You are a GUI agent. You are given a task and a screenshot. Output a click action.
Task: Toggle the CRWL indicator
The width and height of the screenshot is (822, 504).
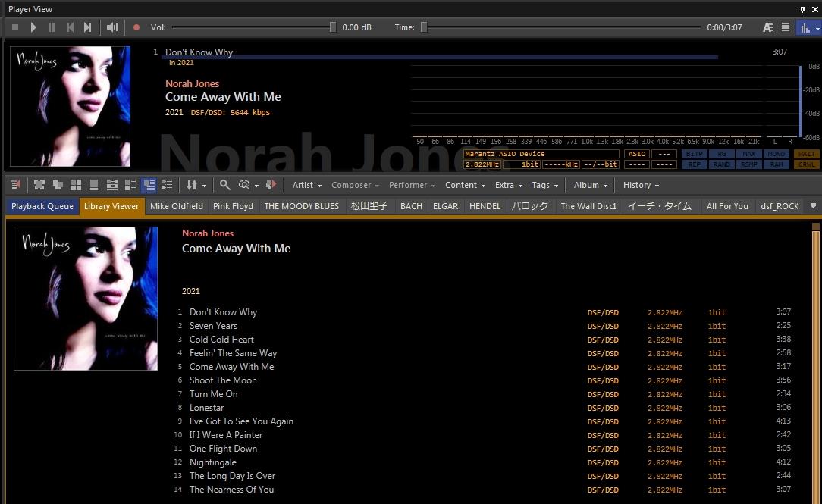click(806, 164)
